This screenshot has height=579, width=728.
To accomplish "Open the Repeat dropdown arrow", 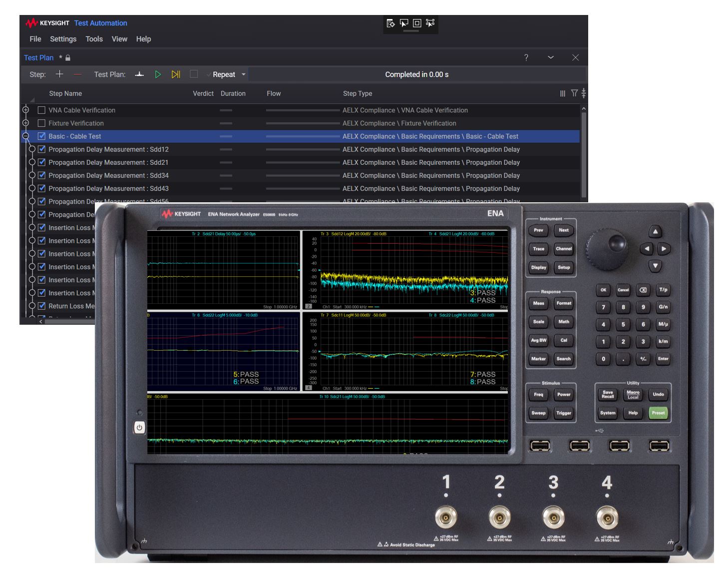I will click(x=244, y=74).
